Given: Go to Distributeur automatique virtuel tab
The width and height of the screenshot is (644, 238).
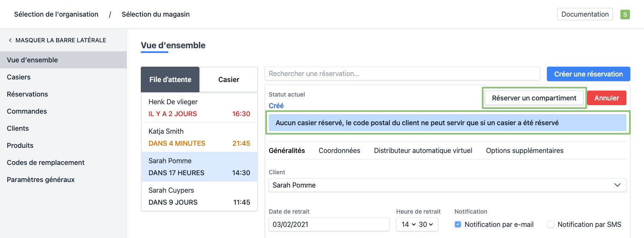Looking at the screenshot, I should 423,150.
